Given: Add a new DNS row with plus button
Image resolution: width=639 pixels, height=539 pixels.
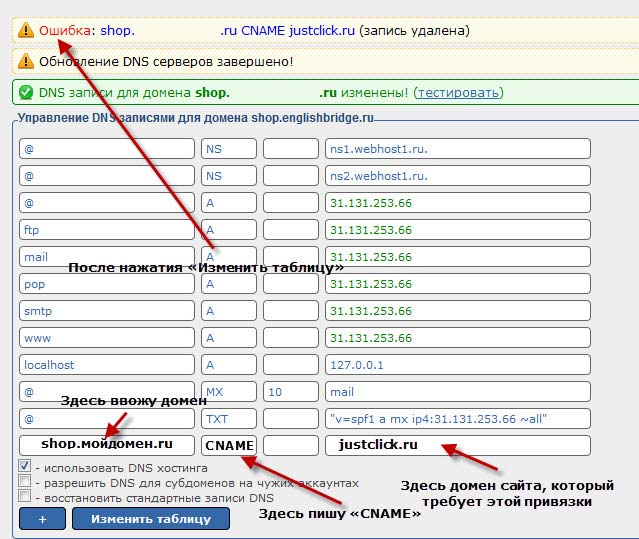Looking at the screenshot, I should coord(42,519).
